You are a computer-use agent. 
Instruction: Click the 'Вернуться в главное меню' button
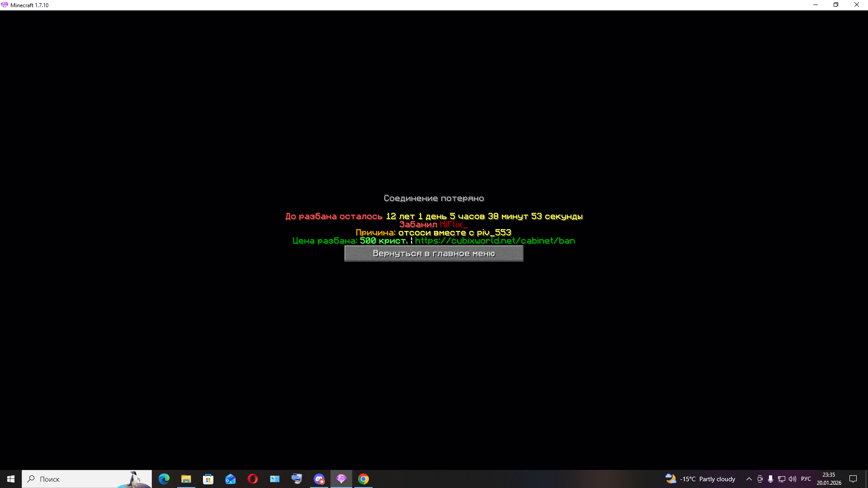pyautogui.click(x=434, y=253)
